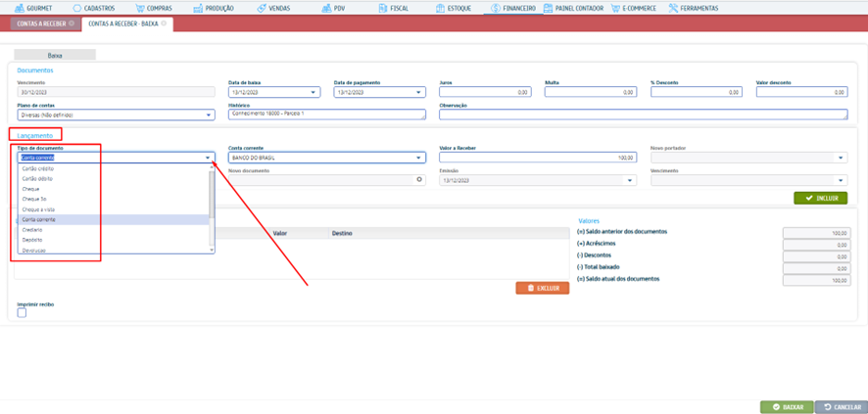The height and width of the screenshot is (414, 868).
Task: Open the Produção module icon
Action: tap(199, 8)
